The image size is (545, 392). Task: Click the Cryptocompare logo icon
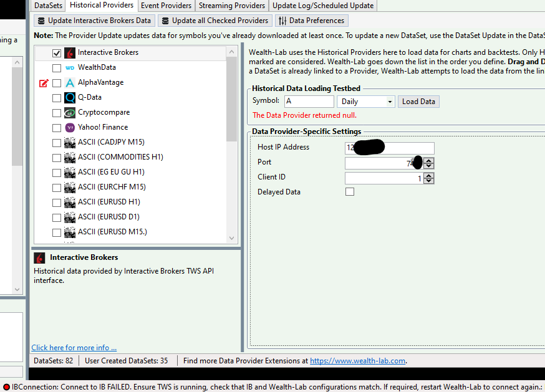70,113
